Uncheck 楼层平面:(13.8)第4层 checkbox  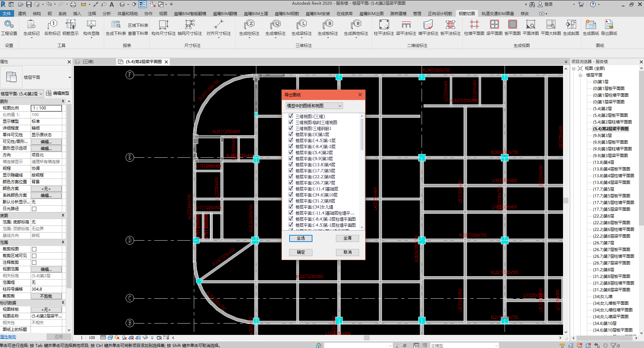291,164
